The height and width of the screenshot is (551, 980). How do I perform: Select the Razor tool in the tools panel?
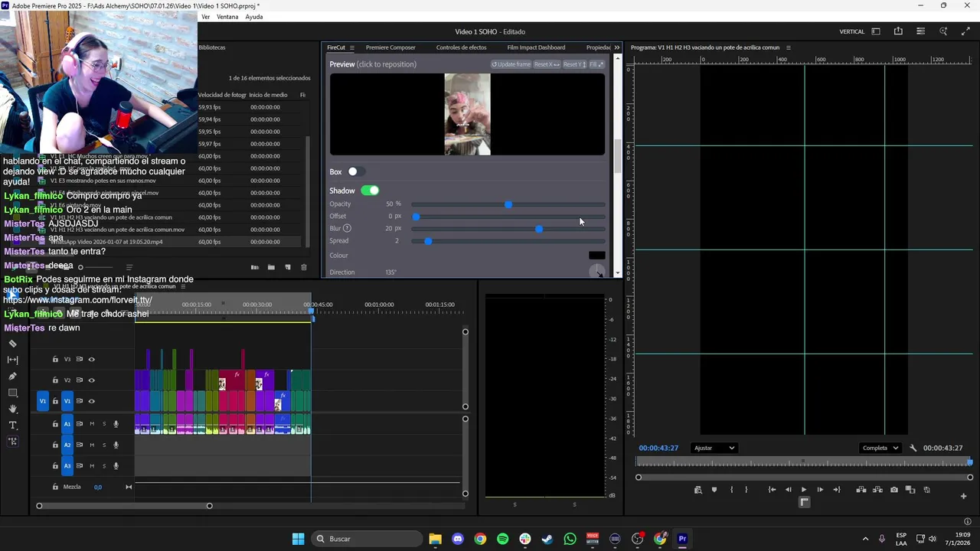click(x=13, y=344)
